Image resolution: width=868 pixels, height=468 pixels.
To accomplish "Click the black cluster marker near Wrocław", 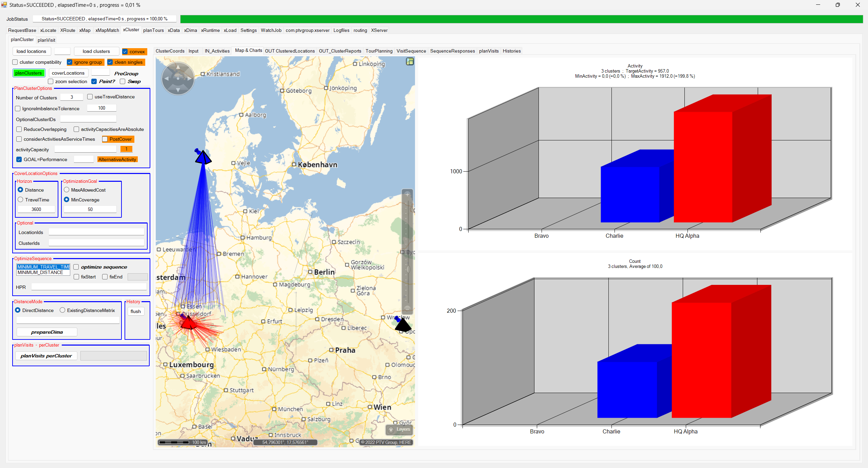I will [x=403, y=325].
